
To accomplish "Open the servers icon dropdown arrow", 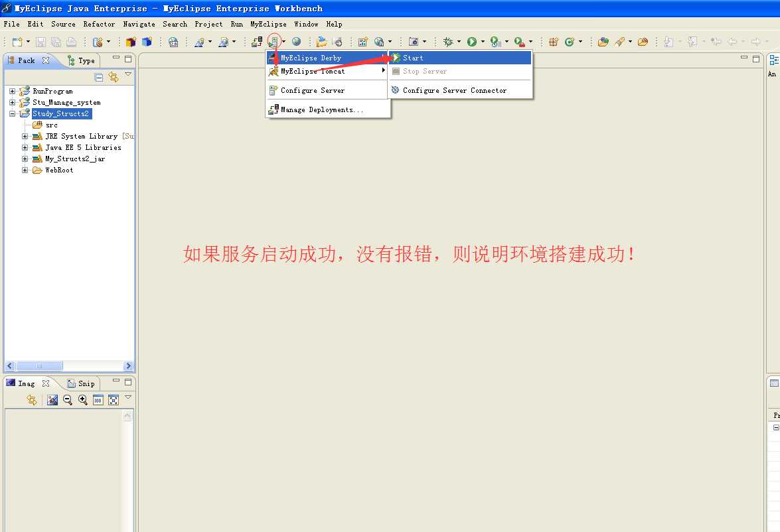I will pos(283,42).
